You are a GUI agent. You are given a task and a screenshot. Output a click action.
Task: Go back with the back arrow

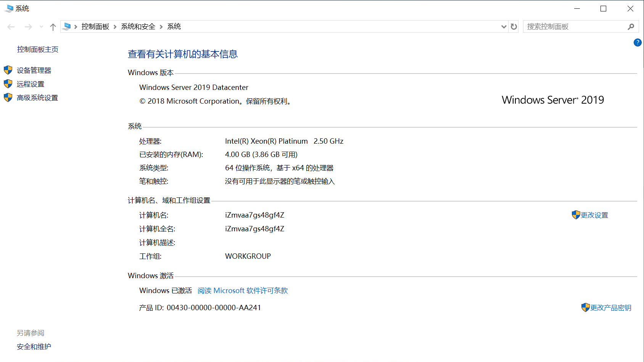(x=11, y=27)
